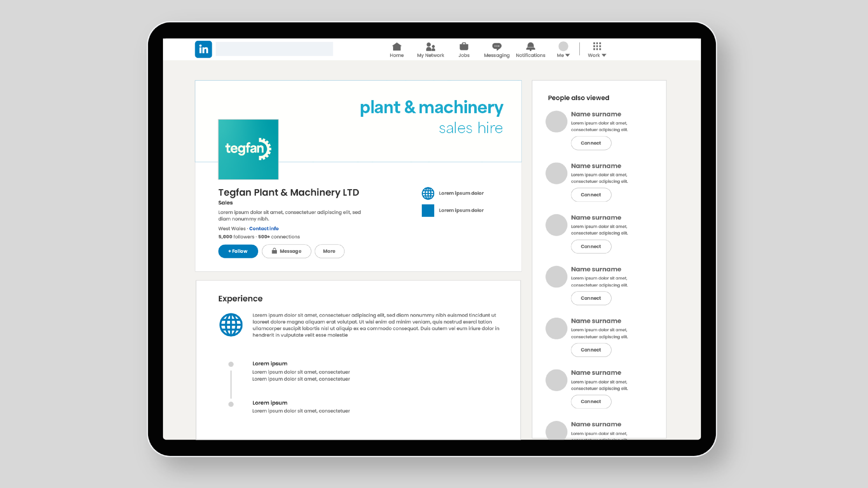Open the Home nav icon
The image size is (868, 488).
pyautogui.click(x=397, y=47)
